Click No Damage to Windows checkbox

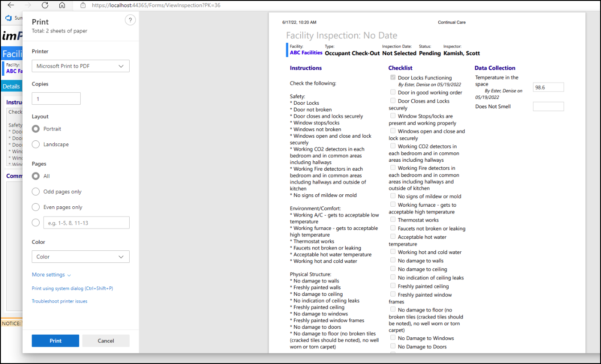coord(393,338)
